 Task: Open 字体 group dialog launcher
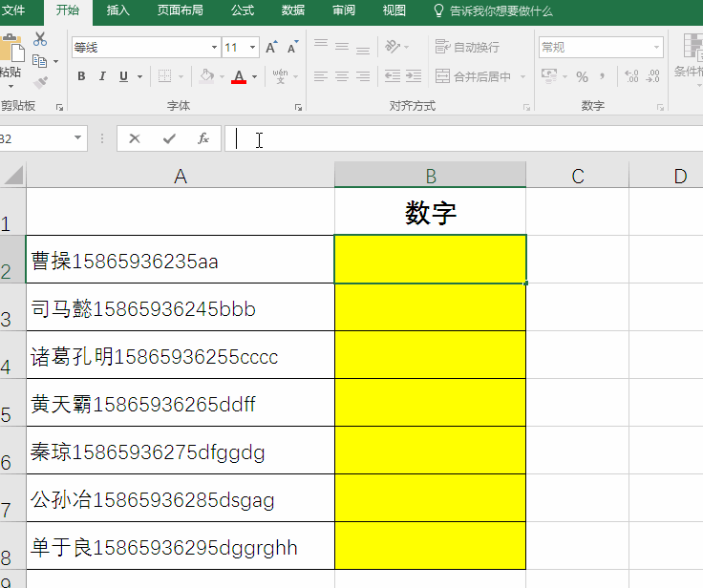[298, 107]
